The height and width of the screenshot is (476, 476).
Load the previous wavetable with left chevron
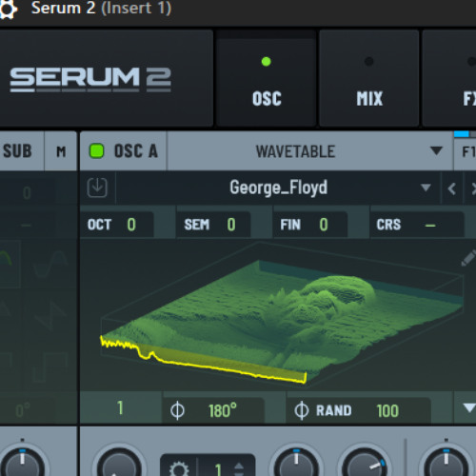pyautogui.click(x=452, y=188)
